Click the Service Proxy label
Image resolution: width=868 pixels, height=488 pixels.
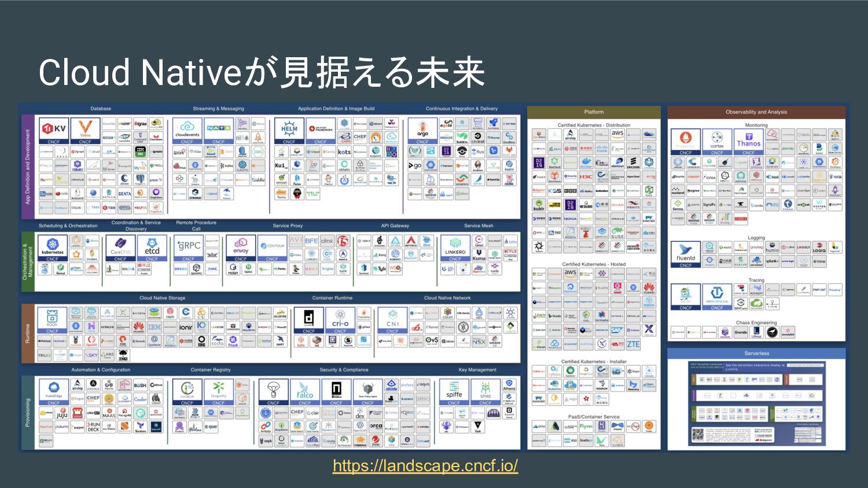pyautogui.click(x=288, y=226)
